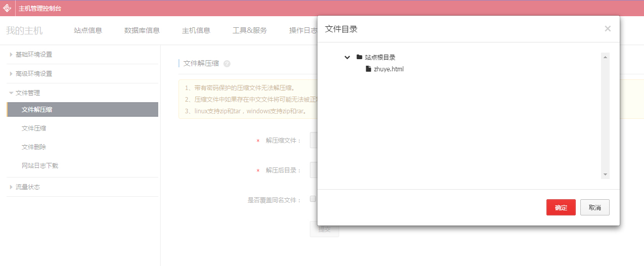Toggle the 是否覆盖同名文件 checkbox
The width and height of the screenshot is (644, 266).
click(313, 199)
